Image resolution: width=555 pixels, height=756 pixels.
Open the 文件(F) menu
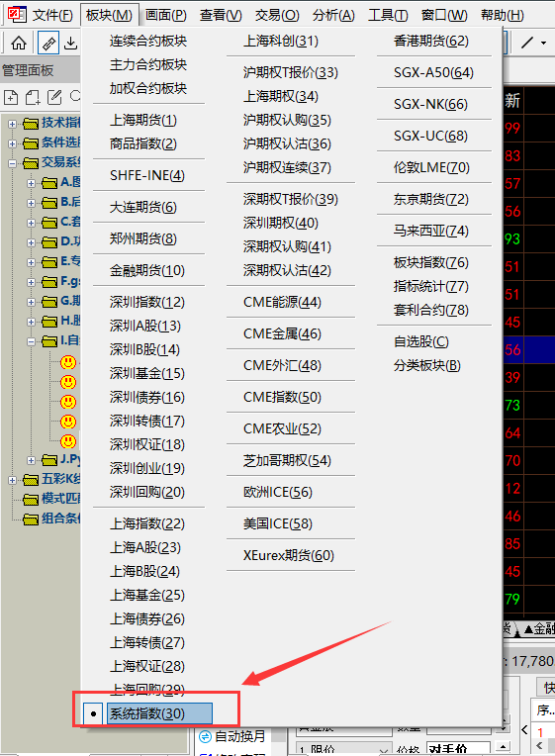(x=52, y=15)
